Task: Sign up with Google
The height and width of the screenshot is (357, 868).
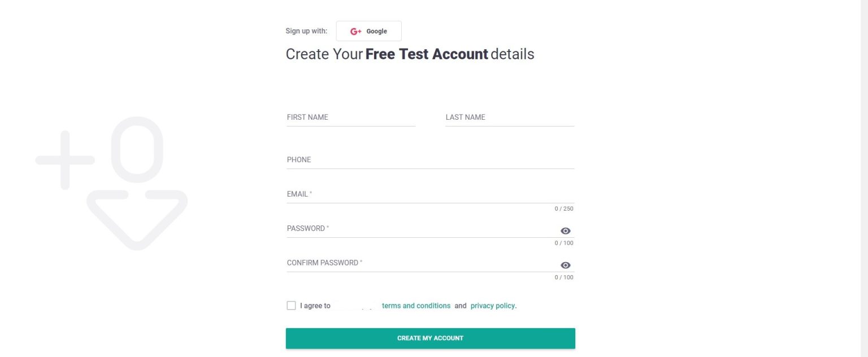Action: coord(368,31)
